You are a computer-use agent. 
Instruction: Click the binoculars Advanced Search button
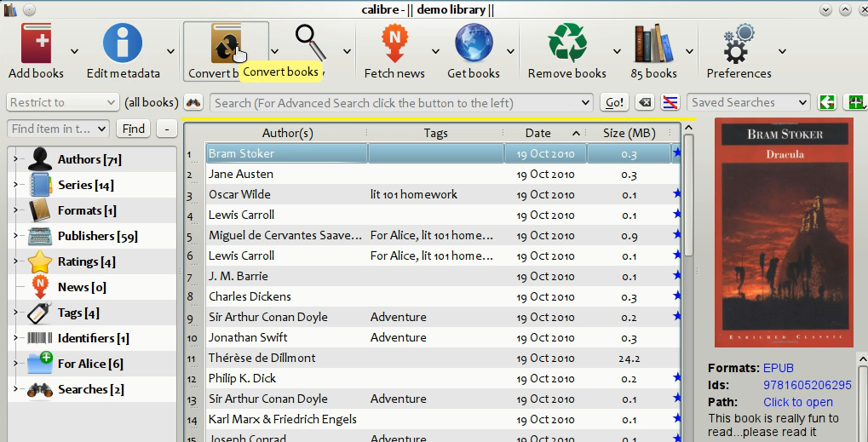(x=193, y=102)
